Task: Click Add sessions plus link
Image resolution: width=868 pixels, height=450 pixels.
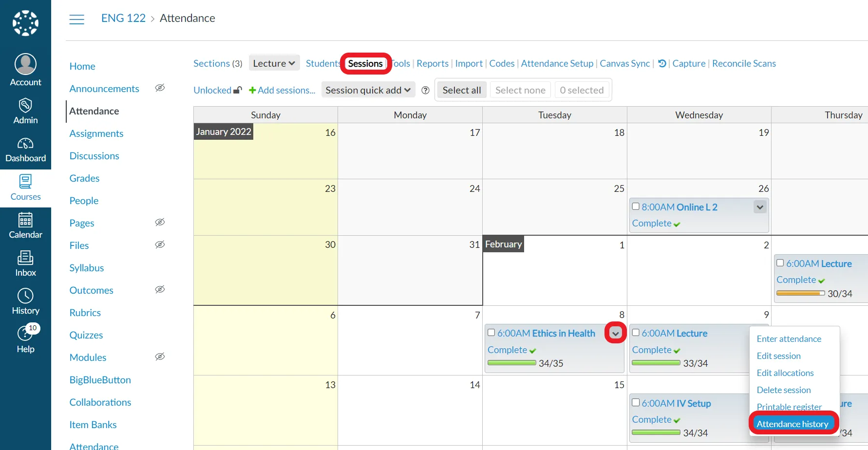Action: (x=282, y=90)
